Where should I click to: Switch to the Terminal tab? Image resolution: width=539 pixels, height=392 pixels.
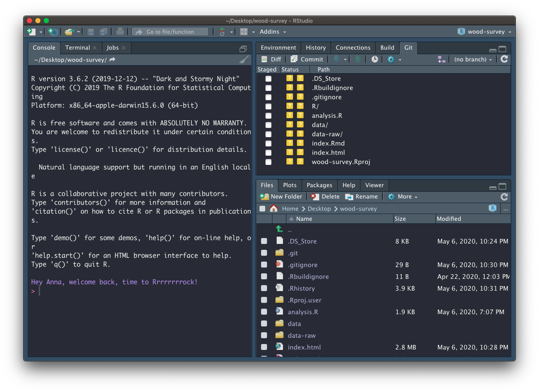77,48
